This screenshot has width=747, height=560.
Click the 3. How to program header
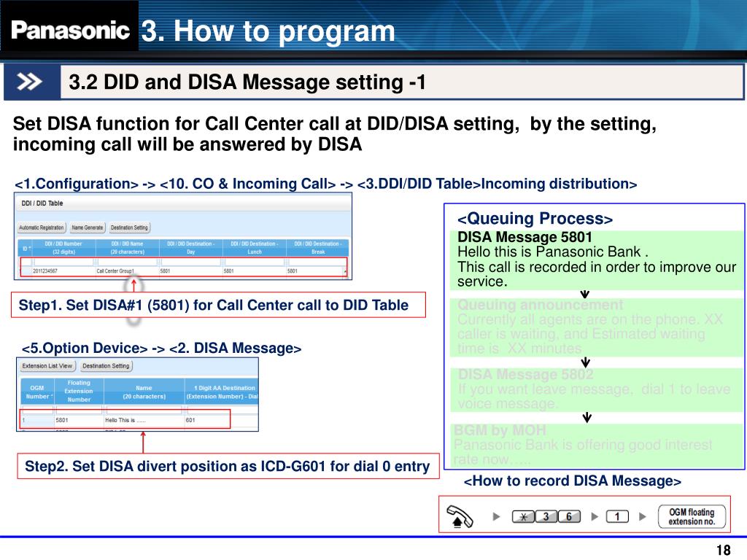coord(268,31)
